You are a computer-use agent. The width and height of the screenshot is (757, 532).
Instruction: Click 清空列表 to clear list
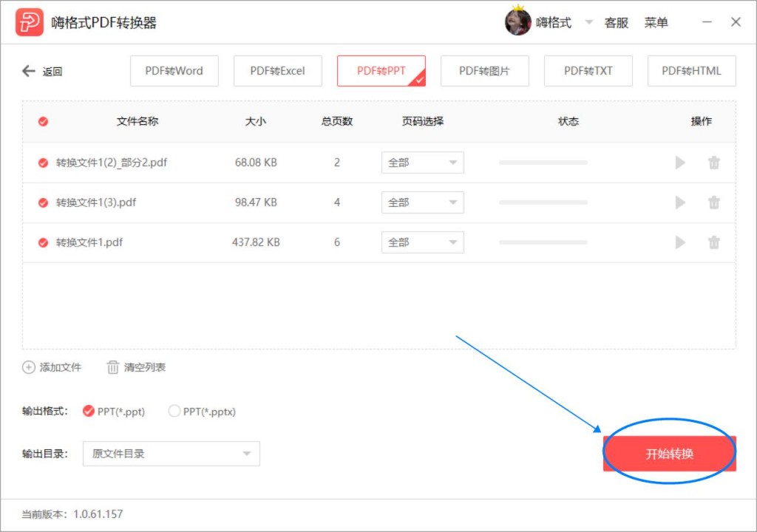coord(145,367)
